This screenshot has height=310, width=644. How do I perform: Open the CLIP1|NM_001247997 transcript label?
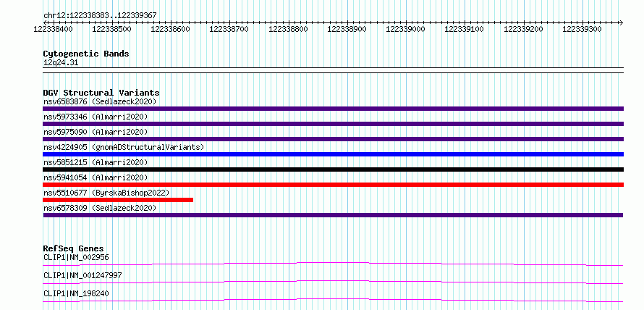click(x=82, y=275)
